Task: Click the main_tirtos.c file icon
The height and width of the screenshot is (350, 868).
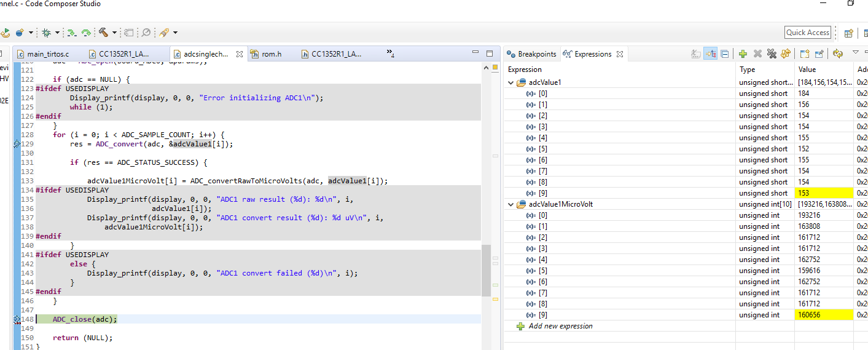Action: (x=20, y=54)
